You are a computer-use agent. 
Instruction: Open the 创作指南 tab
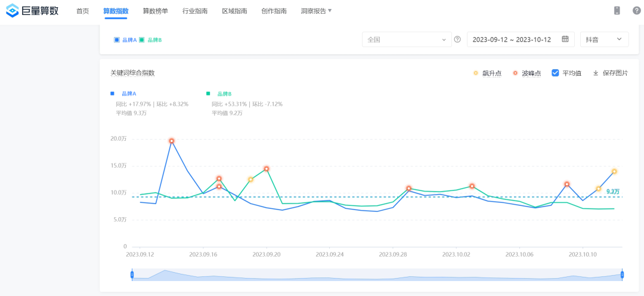click(274, 11)
